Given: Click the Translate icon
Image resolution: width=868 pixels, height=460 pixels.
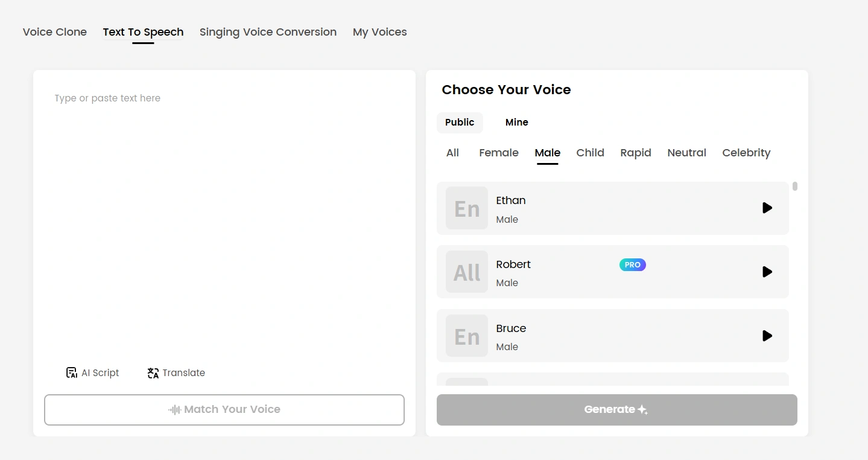Looking at the screenshot, I should (153, 372).
